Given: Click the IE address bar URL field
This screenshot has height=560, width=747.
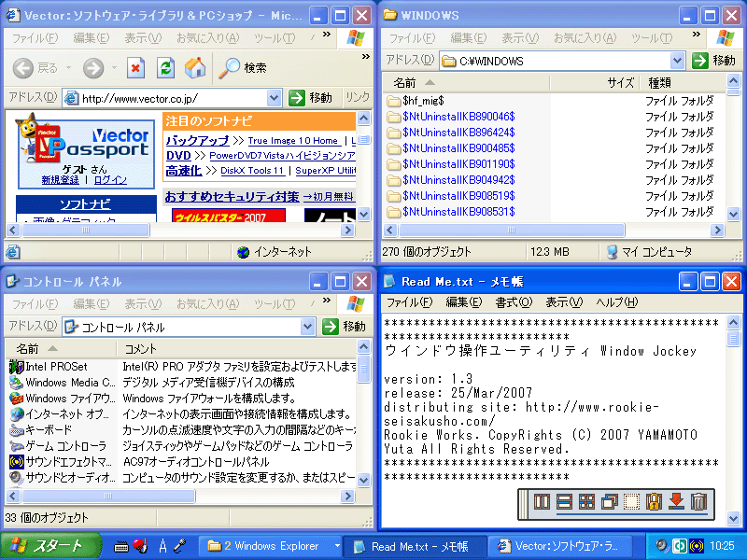Looking at the screenshot, I should click(x=174, y=99).
